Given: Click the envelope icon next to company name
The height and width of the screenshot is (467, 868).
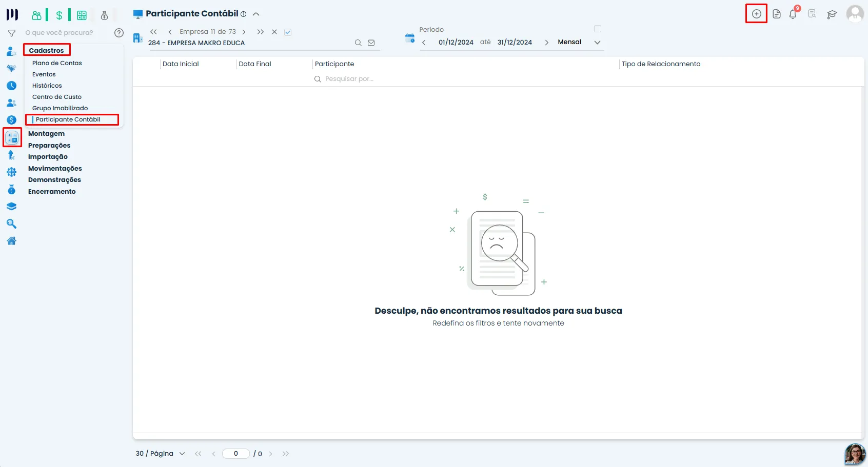Looking at the screenshot, I should (371, 43).
